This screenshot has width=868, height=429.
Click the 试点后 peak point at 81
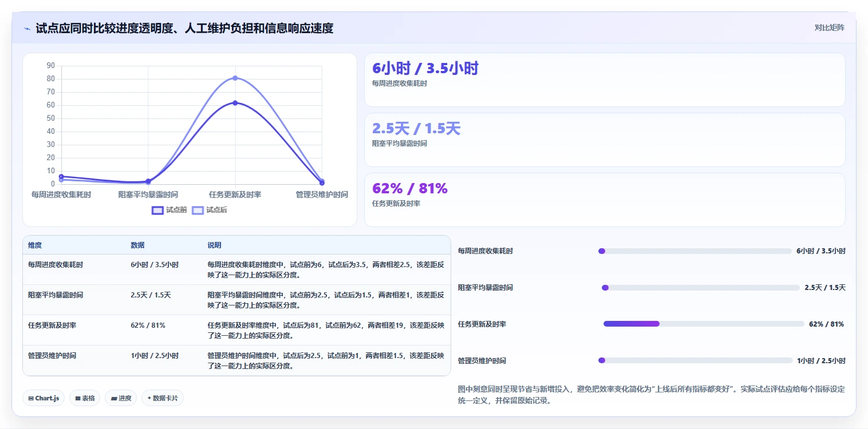pyautogui.click(x=235, y=78)
